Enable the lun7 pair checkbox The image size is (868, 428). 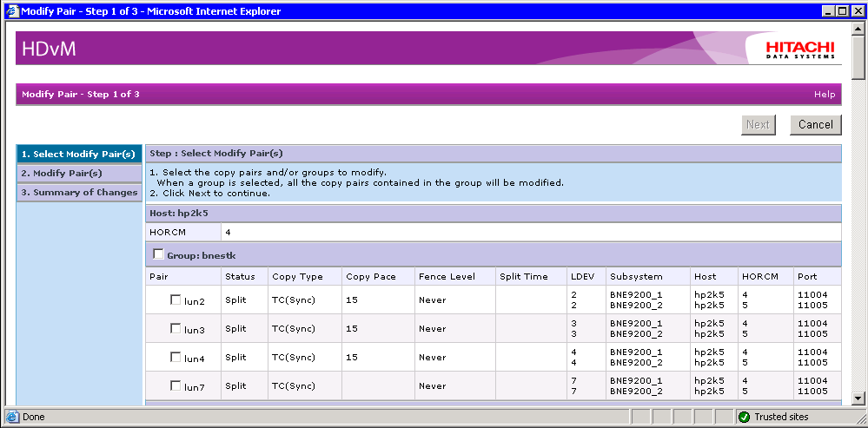click(x=176, y=385)
